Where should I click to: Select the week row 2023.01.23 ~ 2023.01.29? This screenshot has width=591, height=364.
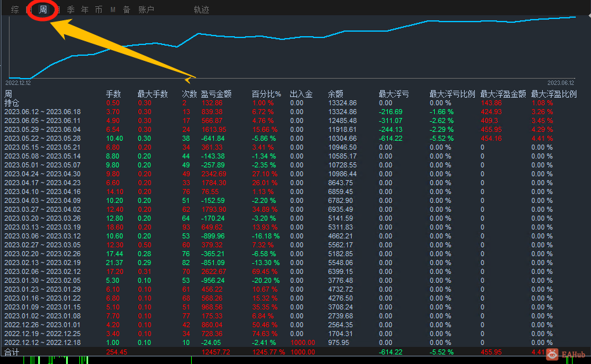click(43, 289)
